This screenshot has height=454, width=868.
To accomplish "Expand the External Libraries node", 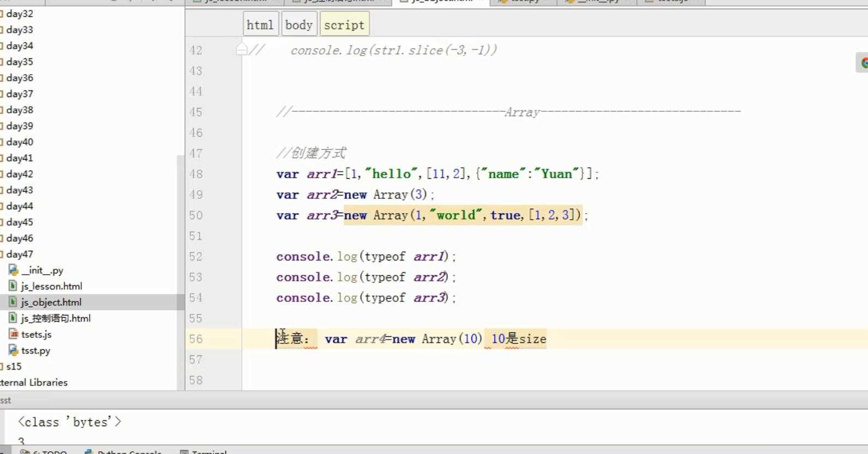I will point(34,382).
